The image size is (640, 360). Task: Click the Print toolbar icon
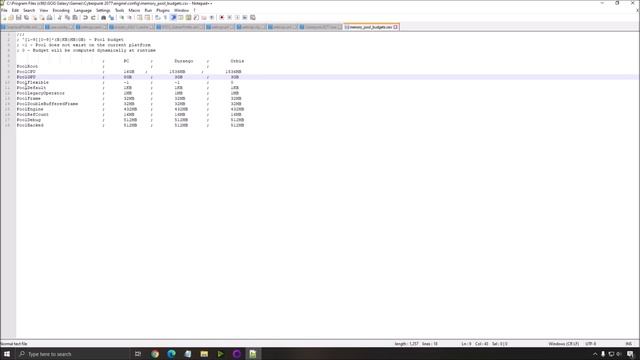pos(49,18)
